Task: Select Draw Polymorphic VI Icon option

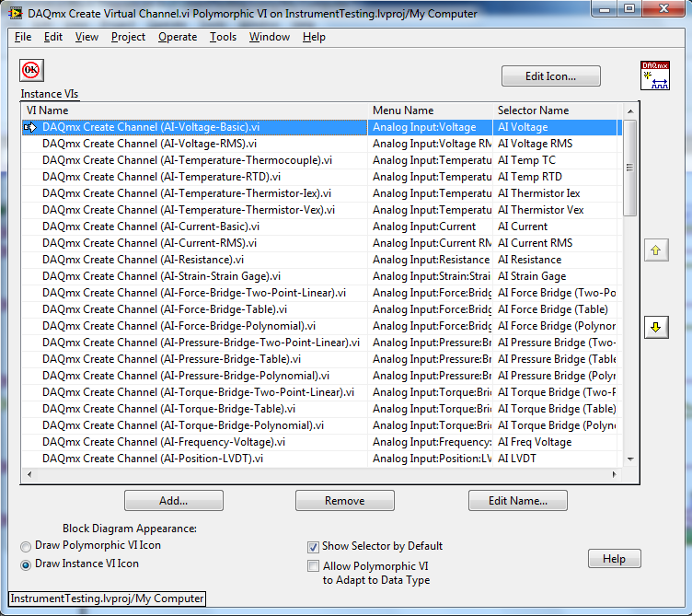Action: [26, 547]
